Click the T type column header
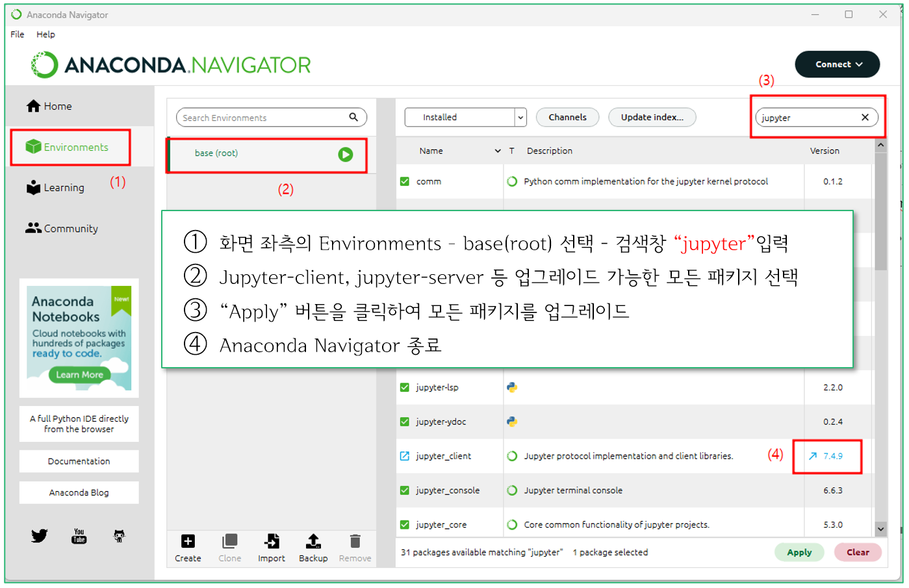This screenshot has width=909, height=588. tap(511, 151)
